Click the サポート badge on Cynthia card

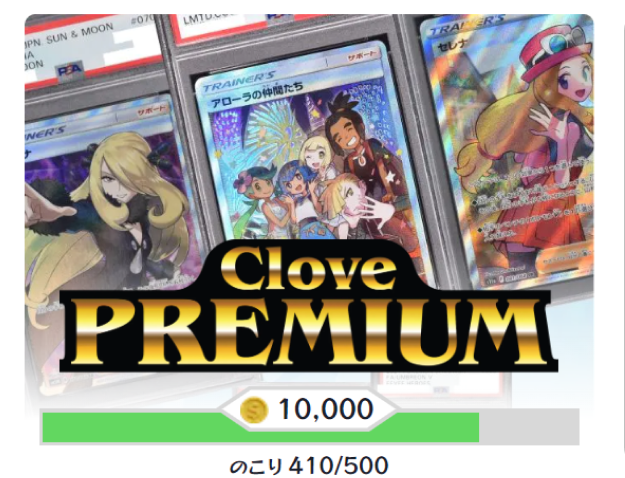(151, 110)
